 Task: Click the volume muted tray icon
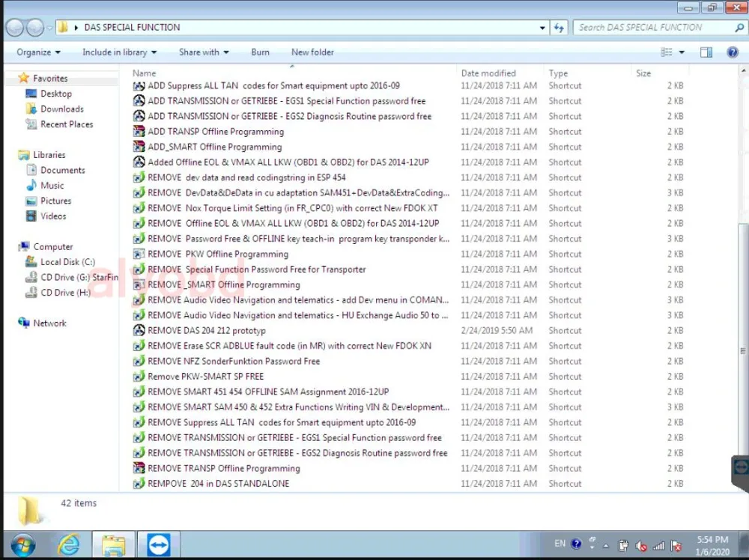[640, 545]
